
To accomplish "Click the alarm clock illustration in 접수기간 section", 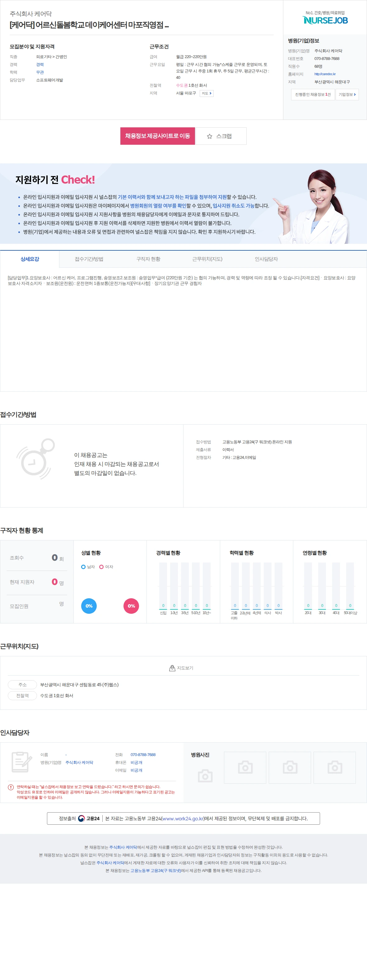I will click(35, 459).
